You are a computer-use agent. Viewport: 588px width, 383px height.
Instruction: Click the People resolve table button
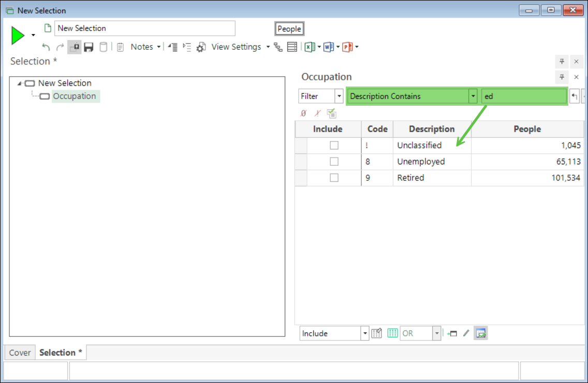click(x=289, y=29)
